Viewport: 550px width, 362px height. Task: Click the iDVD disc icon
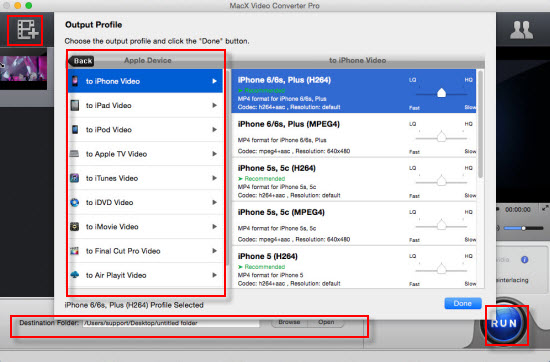pyautogui.click(x=74, y=202)
